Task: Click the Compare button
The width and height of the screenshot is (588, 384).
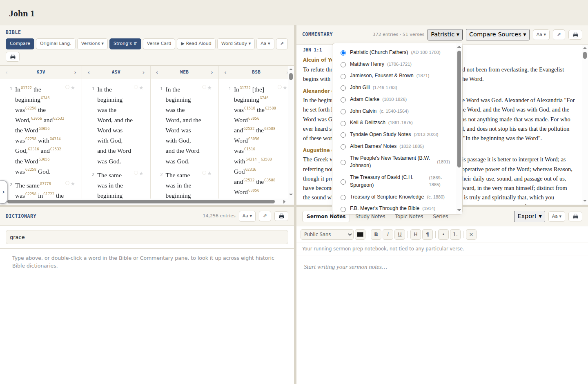Action: tap(20, 44)
